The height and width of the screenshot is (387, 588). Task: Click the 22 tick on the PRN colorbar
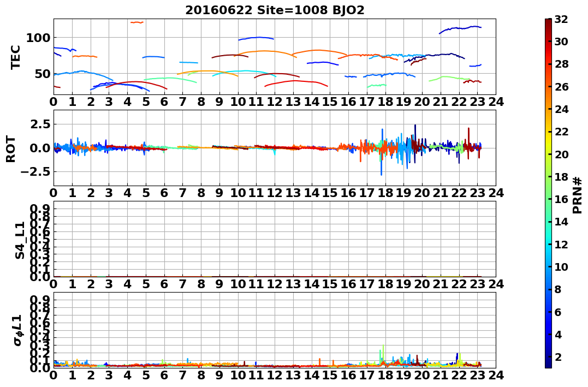tap(561, 132)
